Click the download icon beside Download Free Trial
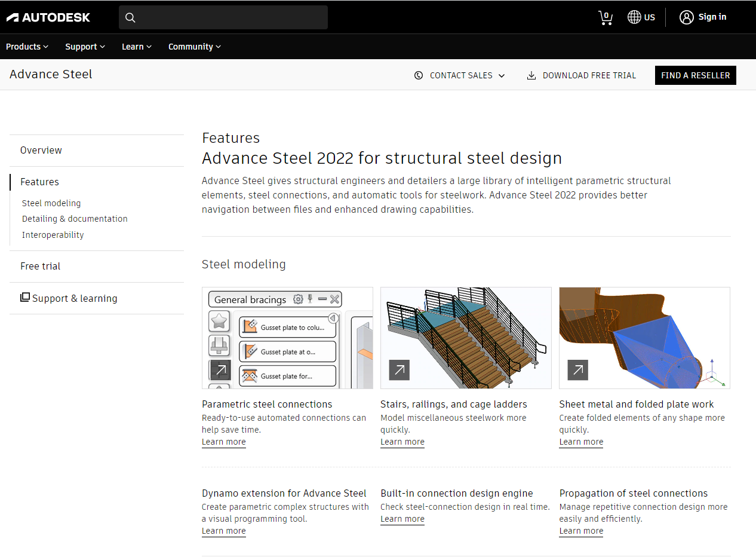This screenshot has width=756, height=560. [531, 75]
